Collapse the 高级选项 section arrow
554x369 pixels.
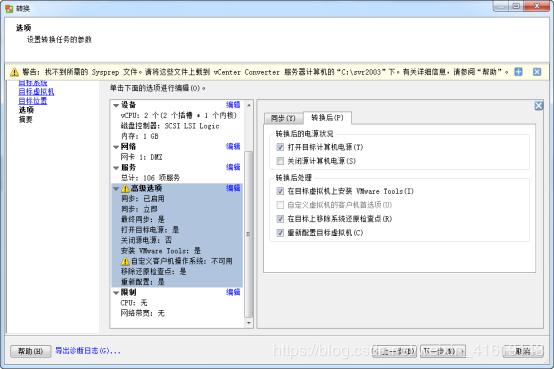coord(116,189)
